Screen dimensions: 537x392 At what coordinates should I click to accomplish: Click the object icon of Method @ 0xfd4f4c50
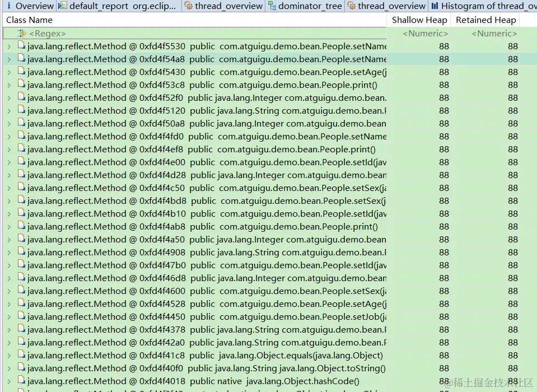point(22,187)
